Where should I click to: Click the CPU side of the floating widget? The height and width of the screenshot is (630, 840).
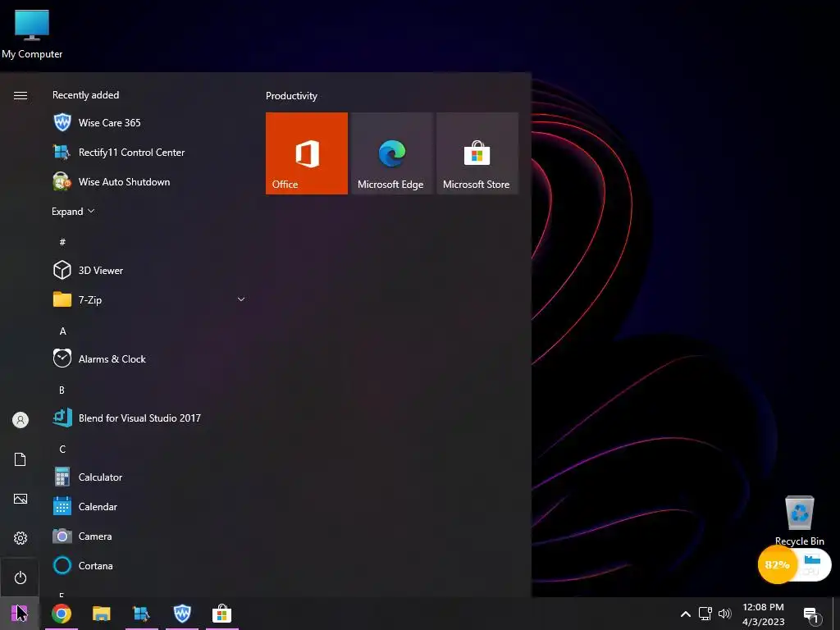[815, 565]
